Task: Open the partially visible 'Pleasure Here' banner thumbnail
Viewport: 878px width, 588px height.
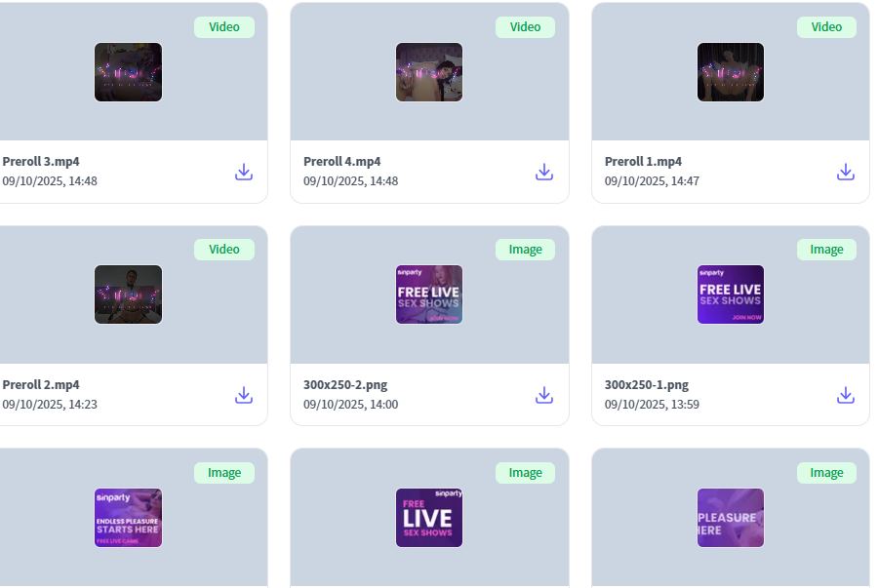Action: (731, 518)
